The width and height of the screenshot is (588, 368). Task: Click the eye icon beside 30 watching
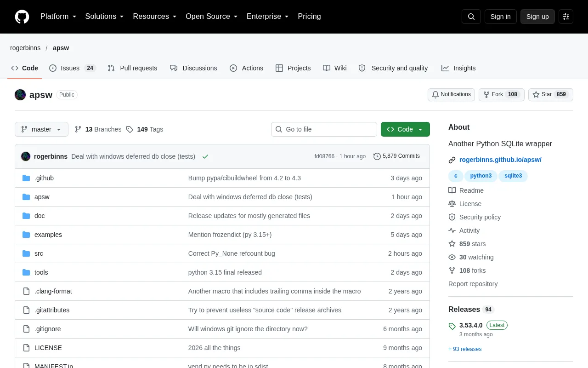452,257
